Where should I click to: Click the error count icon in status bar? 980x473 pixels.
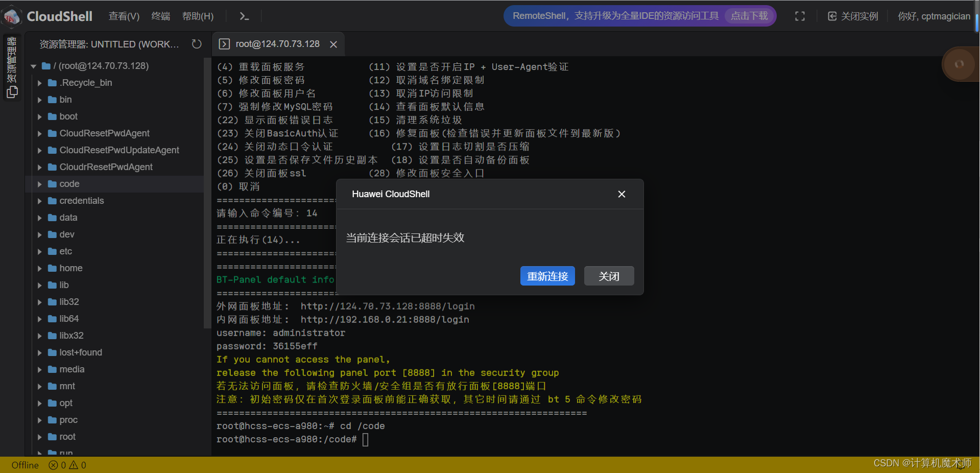53,465
